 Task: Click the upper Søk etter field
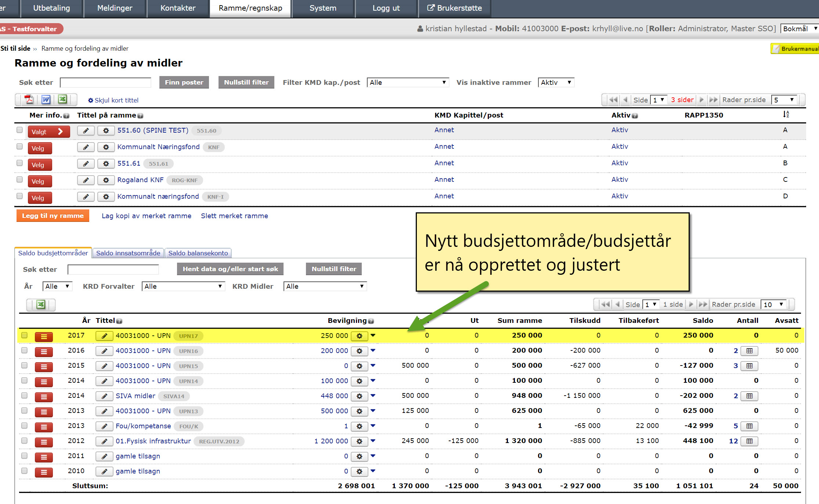[105, 83]
